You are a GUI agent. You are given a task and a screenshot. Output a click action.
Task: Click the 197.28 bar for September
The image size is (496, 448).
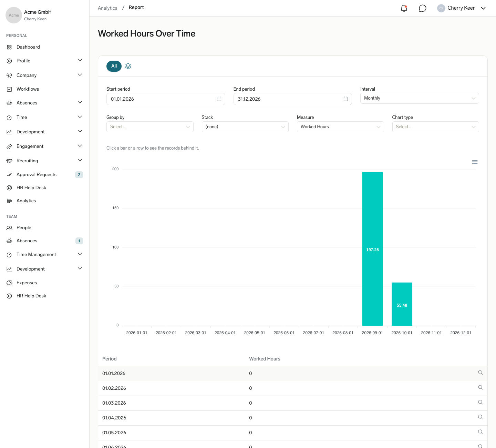click(x=372, y=249)
